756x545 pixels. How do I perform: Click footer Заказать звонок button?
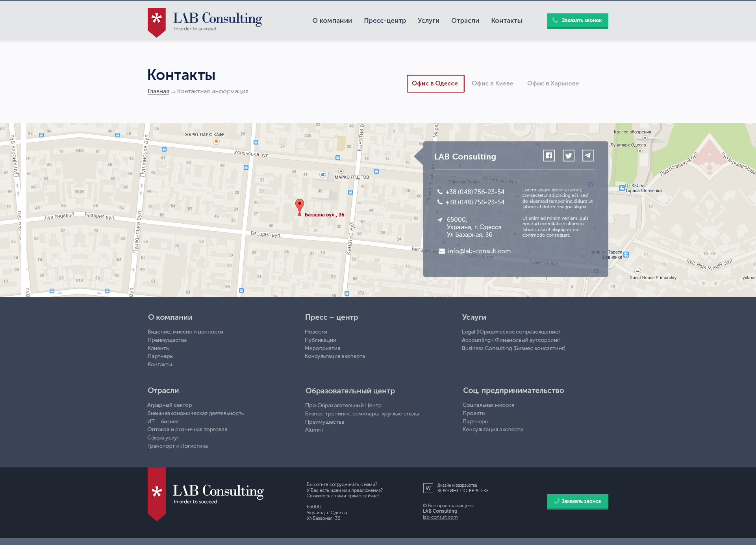pyautogui.click(x=577, y=501)
